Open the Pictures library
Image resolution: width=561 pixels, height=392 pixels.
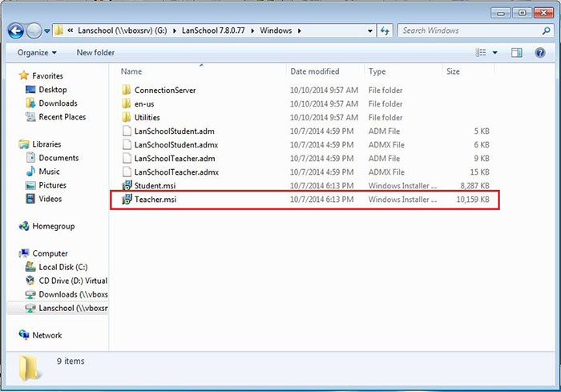pos(53,185)
